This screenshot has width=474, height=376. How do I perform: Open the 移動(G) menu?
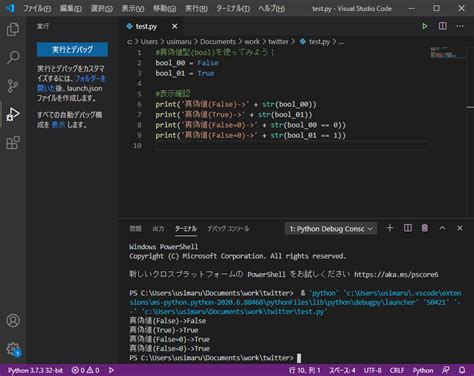click(164, 8)
